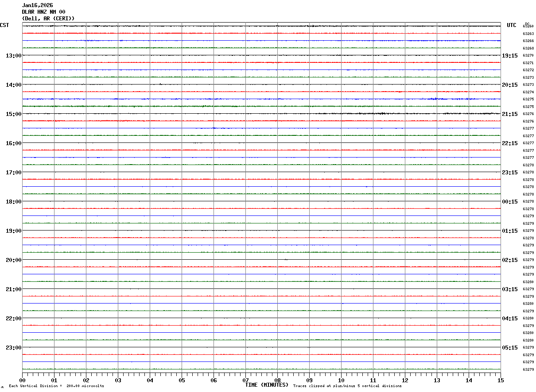
Task: Click the "04:15" UTC time label
Action: (x=509, y=318)
